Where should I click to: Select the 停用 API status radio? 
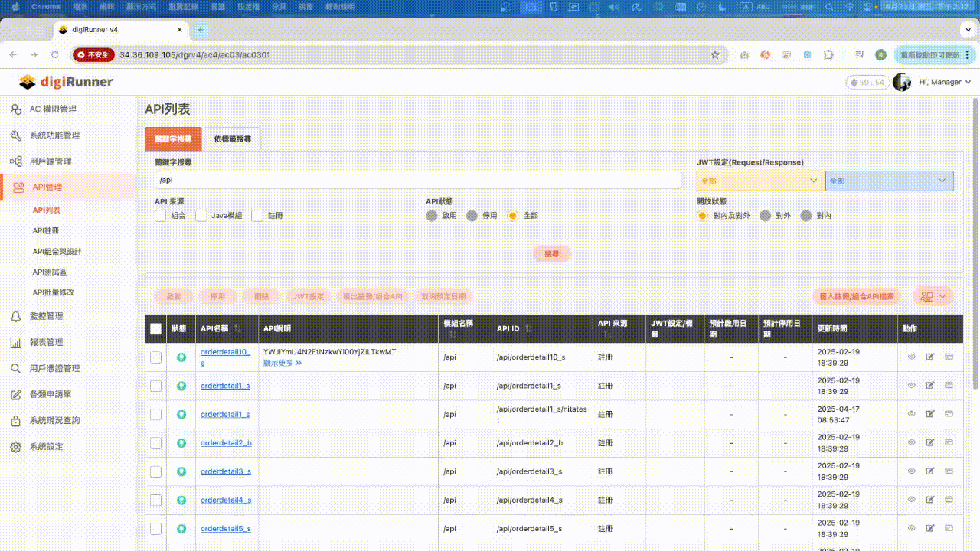pyautogui.click(x=472, y=216)
